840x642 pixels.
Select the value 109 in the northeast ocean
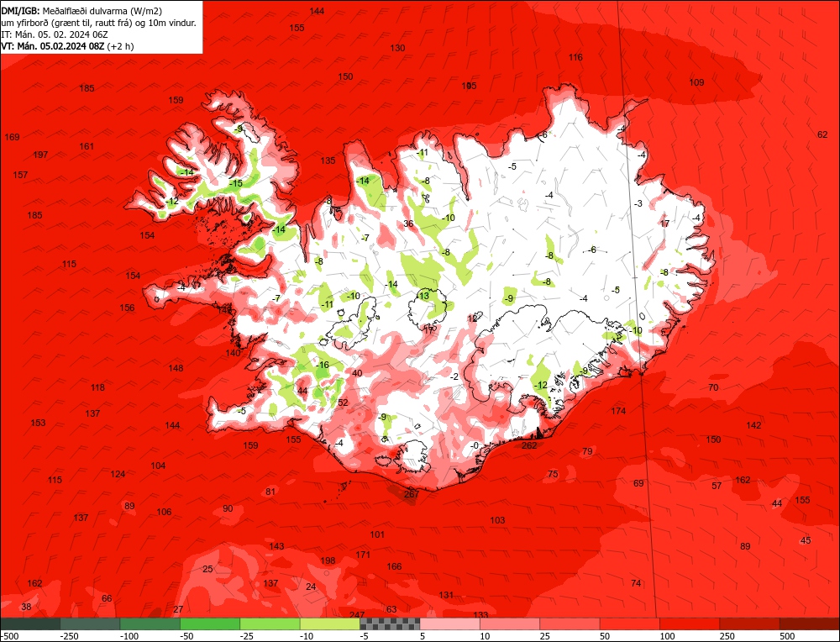696,82
